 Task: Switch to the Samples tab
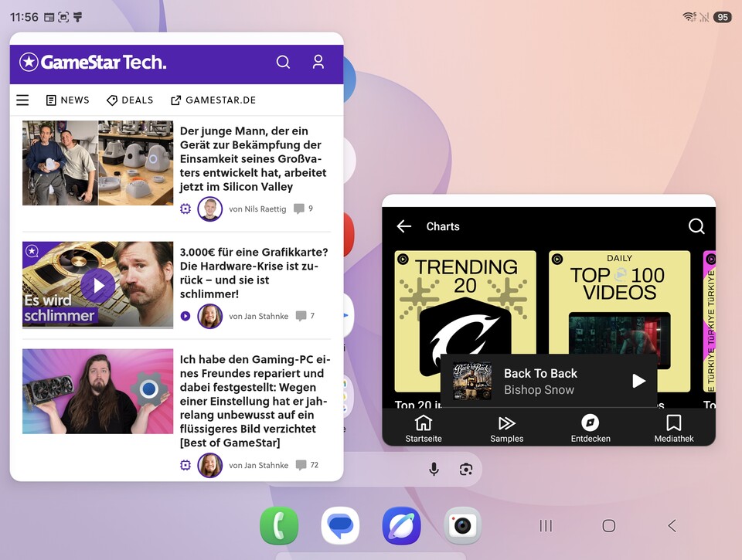(x=507, y=429)
